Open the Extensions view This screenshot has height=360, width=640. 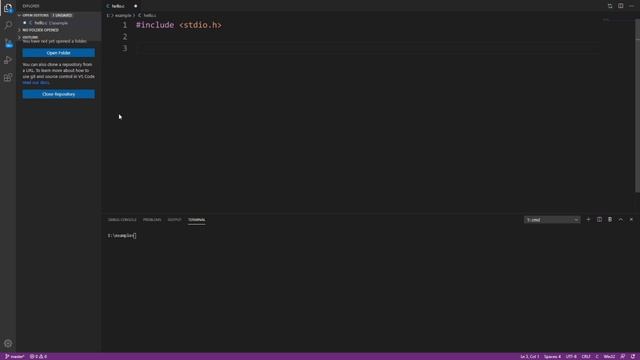[8, 77]
